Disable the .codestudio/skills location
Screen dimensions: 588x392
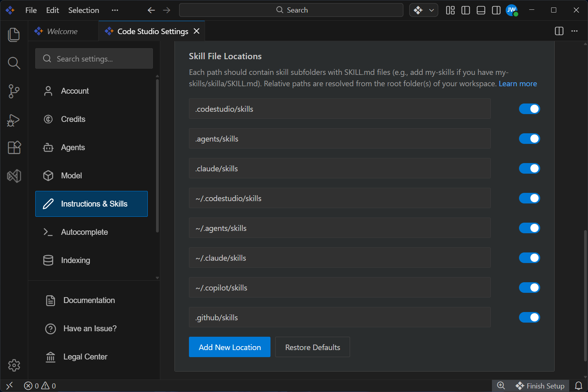pyautogui.click(x=530, y=109)
